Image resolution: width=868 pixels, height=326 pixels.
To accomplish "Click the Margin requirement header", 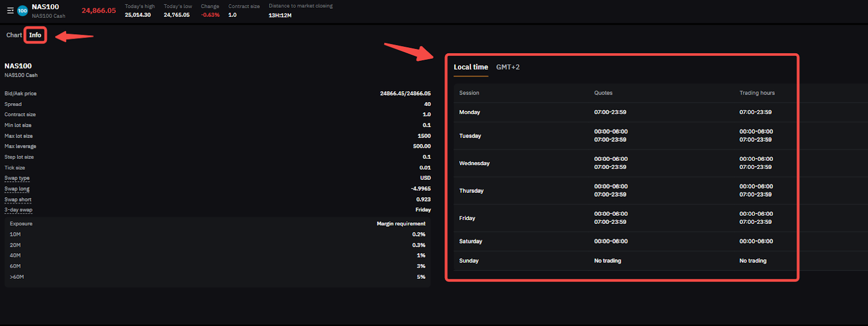I will (401, 224).
